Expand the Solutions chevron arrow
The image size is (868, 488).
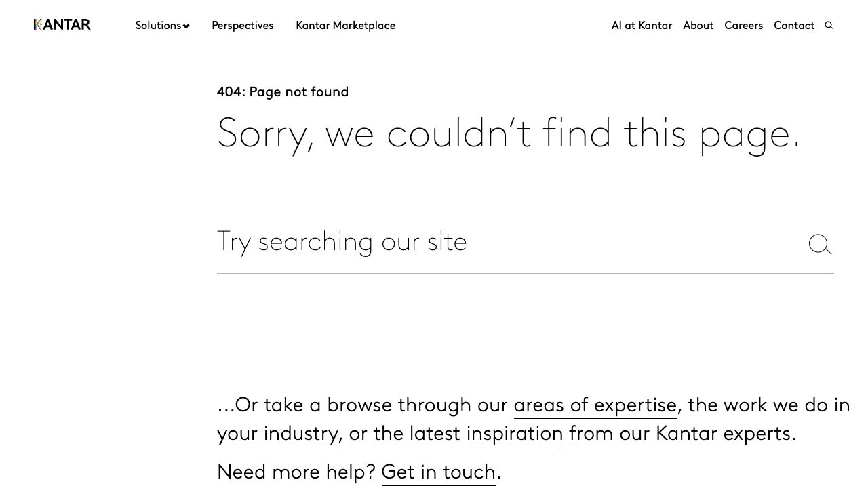186,26
